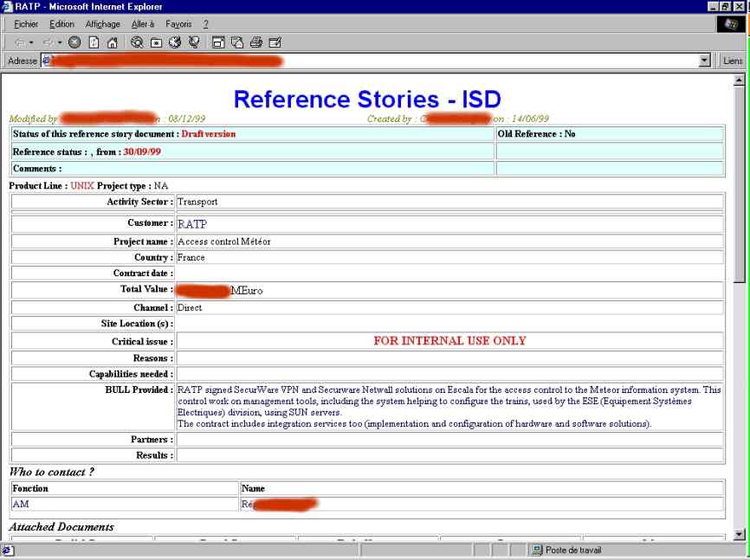Click the page icon in address bar
Image resolution: width=750 pixels, height=560 pixels.
pos(47,61)
